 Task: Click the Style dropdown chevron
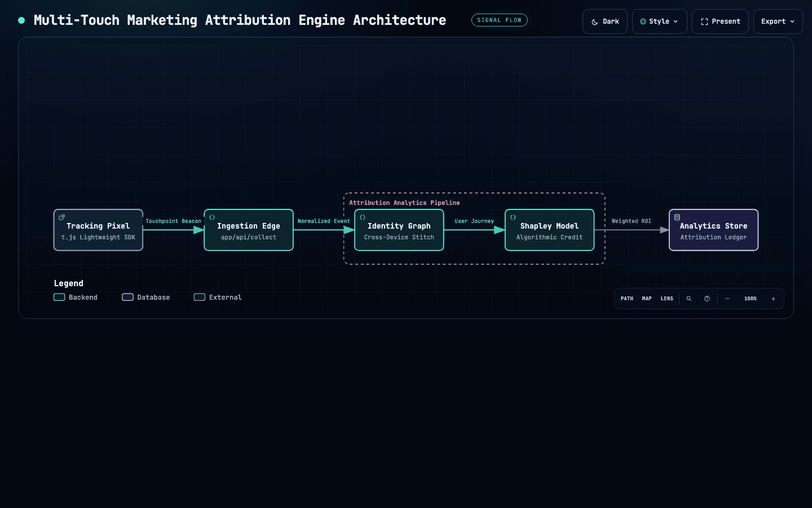[x=676, y=21]
